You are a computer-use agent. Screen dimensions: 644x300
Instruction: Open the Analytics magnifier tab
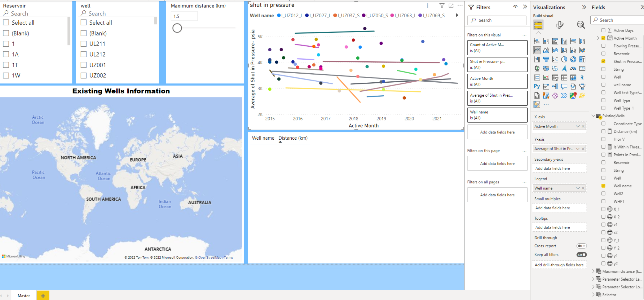[581, 25]
